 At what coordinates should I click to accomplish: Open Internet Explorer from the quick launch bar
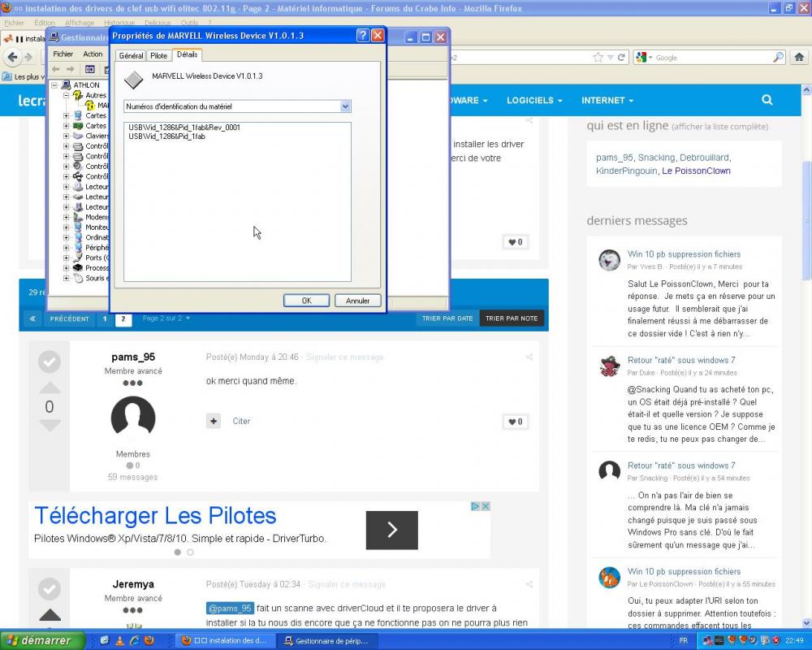coord(135,640)
